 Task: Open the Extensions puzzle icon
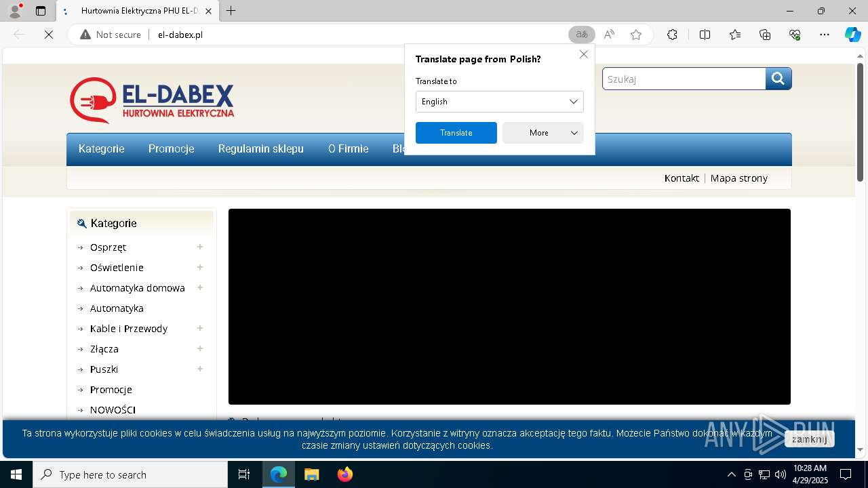(x=672, y=35)
